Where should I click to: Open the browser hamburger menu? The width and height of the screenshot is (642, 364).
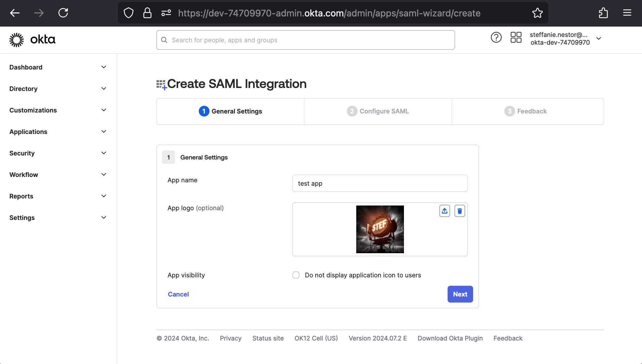point(627,13)
